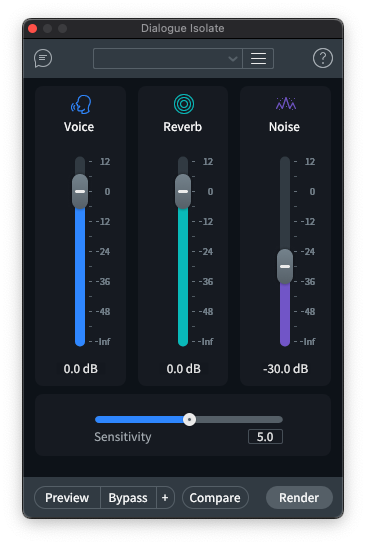Click the Noise -30.0 dB value readout

click(x=286, y=369)
